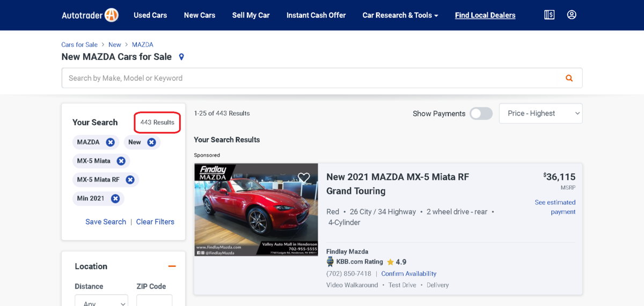Open the Price - Highest sort dropdown

coord(540,114)
